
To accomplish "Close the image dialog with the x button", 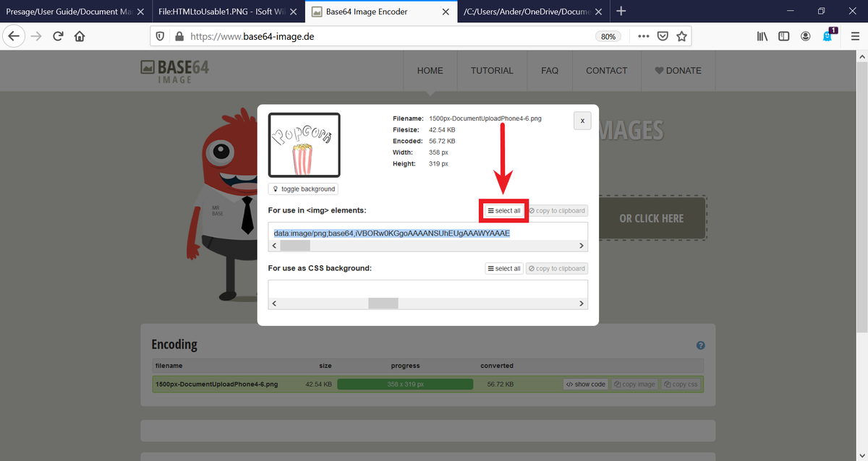I will click(x=582, y=121).
